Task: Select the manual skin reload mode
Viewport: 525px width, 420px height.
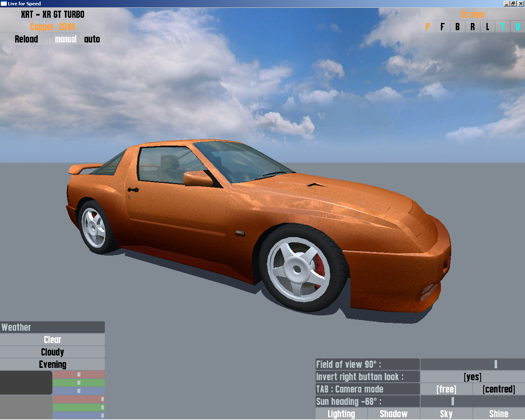Action: click(66, 39)
